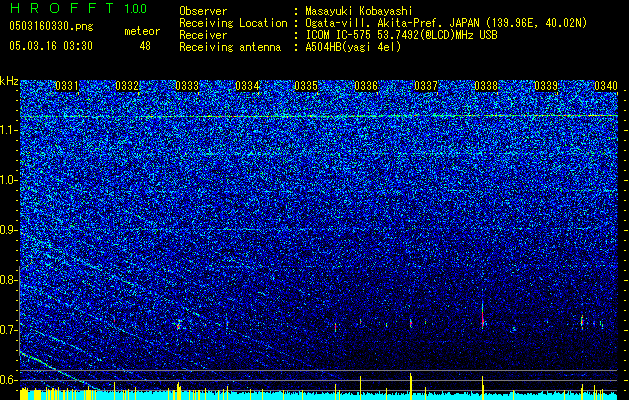This screenshot has height=400, width=629.
Task: Select the filename 0503160330.png
Action: click(51, 26)
